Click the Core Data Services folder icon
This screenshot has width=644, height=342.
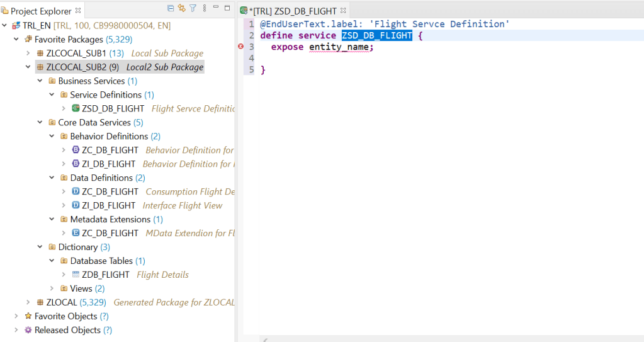click(x=52, y=122)
